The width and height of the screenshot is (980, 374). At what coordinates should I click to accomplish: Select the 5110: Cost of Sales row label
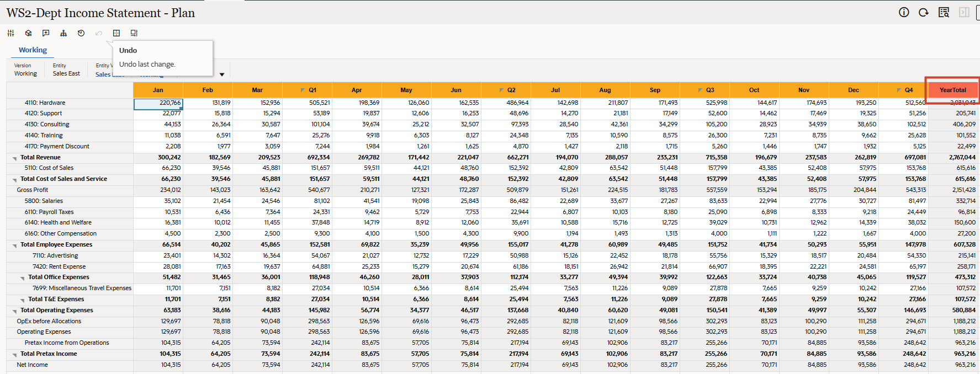point(49,168)
